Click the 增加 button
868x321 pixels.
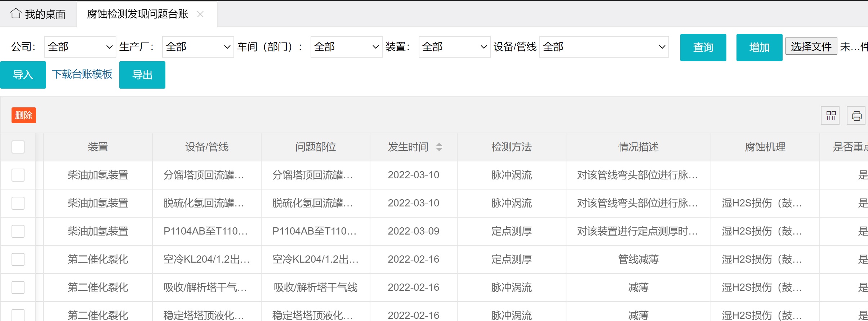(x=759, y=48)
